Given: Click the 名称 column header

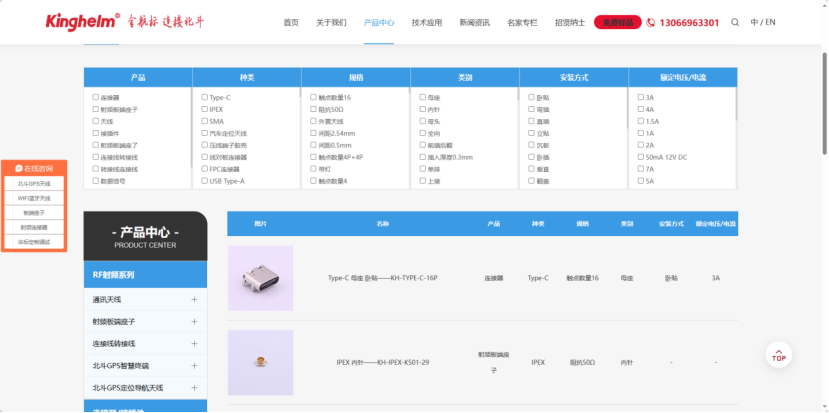Looking at the screenshot, I should click(x=383, y=224).
